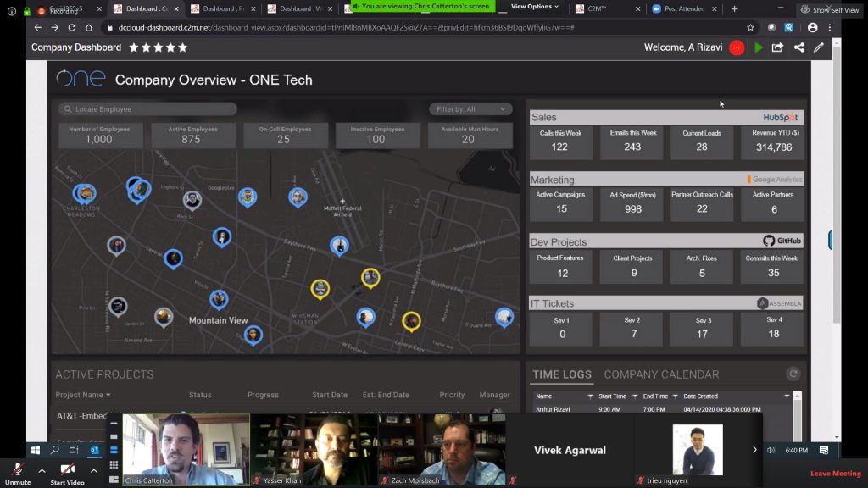868x488 pixels.
Task: Open Start Time column filter
Action: coord(635,396)
